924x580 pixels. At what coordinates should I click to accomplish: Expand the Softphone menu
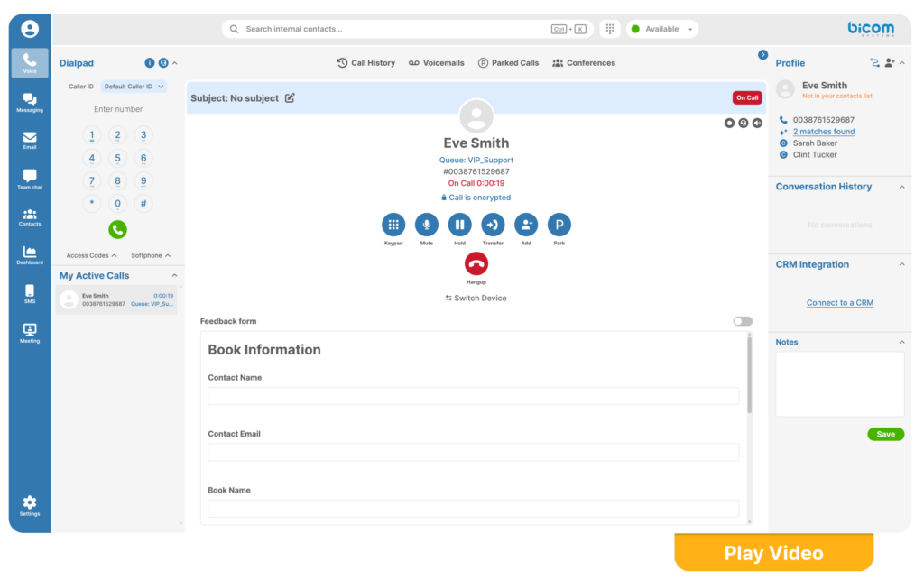click(x=151, y=255)
